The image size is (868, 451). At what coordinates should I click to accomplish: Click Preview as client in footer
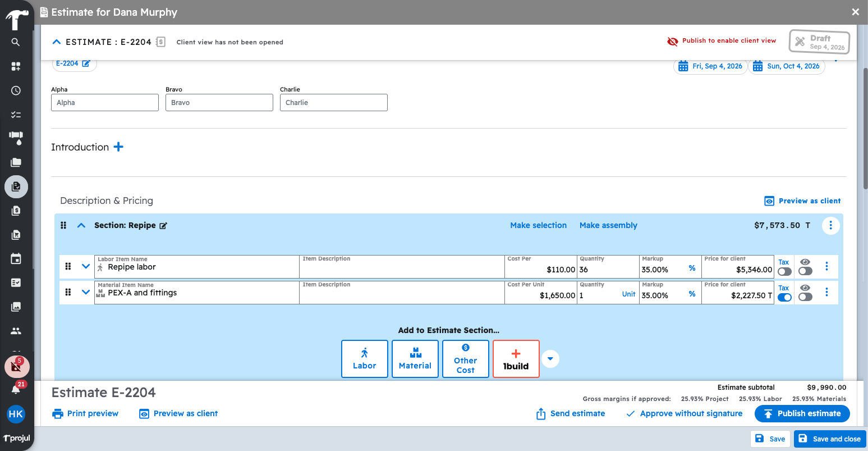pos(178,413)
